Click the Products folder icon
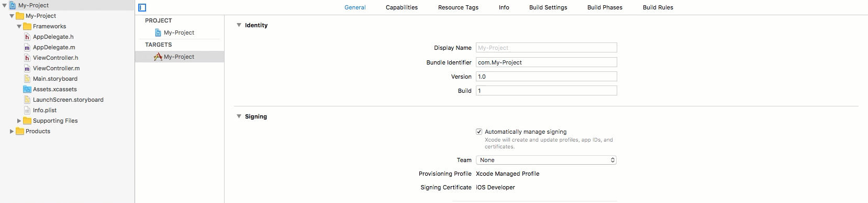 20,131
